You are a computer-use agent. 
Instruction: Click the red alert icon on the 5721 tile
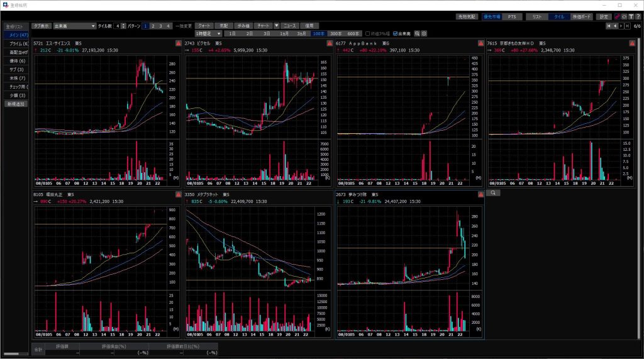[x=178, y=43]
